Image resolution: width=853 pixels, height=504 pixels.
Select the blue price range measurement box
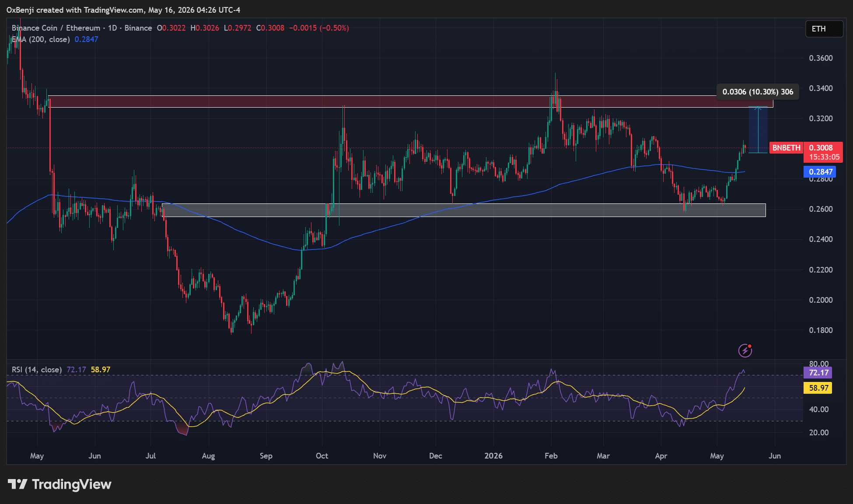[x=758, y=130]
